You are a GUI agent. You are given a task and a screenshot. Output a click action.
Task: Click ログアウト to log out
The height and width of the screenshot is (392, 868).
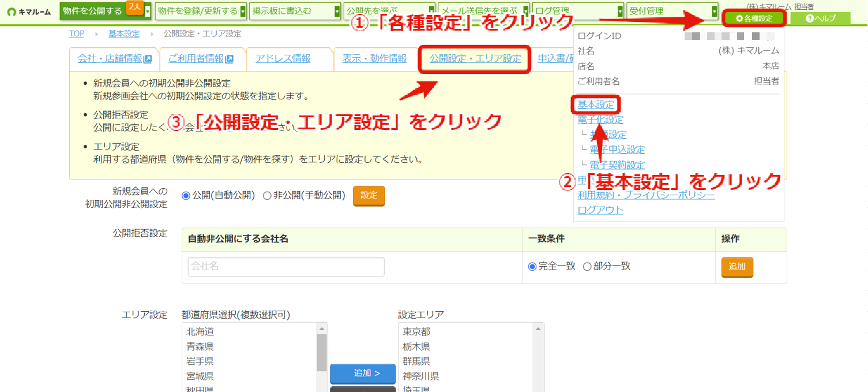click(x=600, y=210)
